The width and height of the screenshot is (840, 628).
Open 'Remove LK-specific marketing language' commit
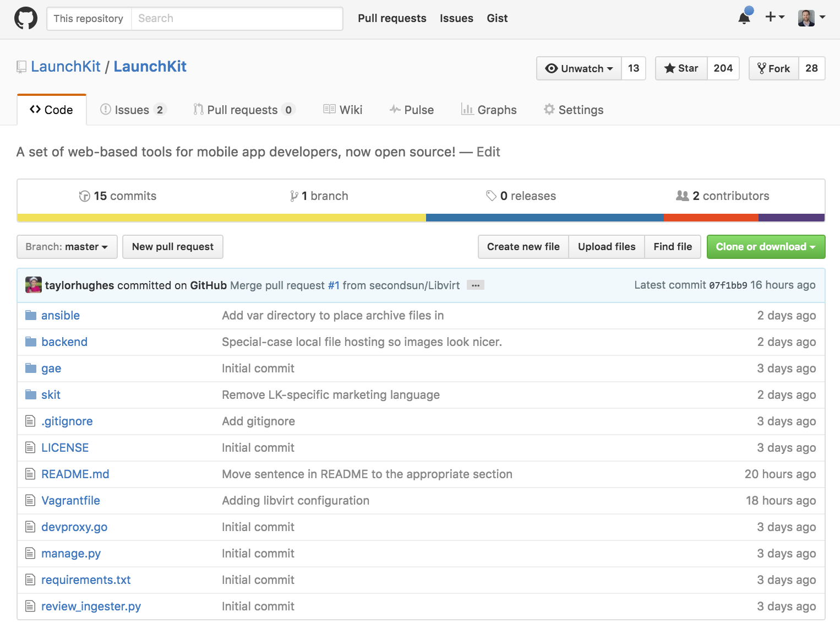(331, 395)
